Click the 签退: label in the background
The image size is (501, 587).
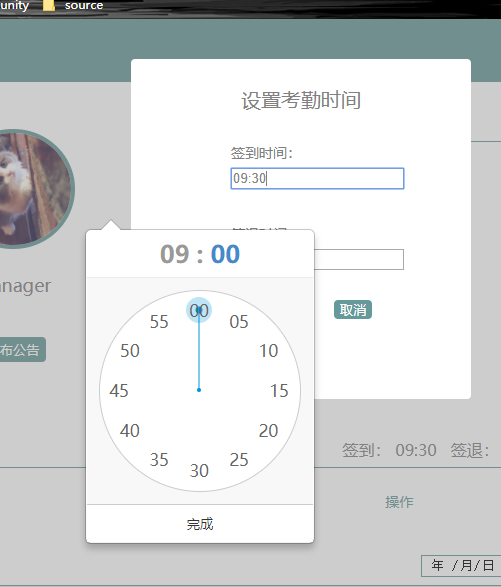coord(470,450)
